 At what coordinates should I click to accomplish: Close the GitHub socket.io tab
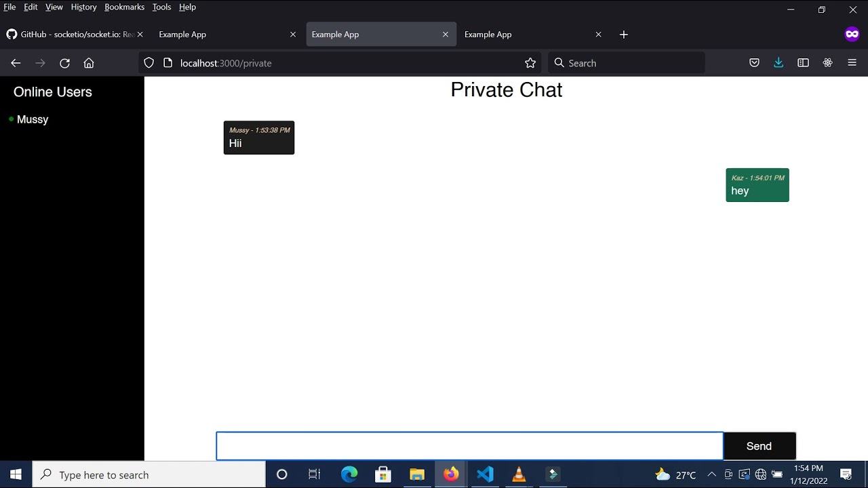tap(140, 35)
